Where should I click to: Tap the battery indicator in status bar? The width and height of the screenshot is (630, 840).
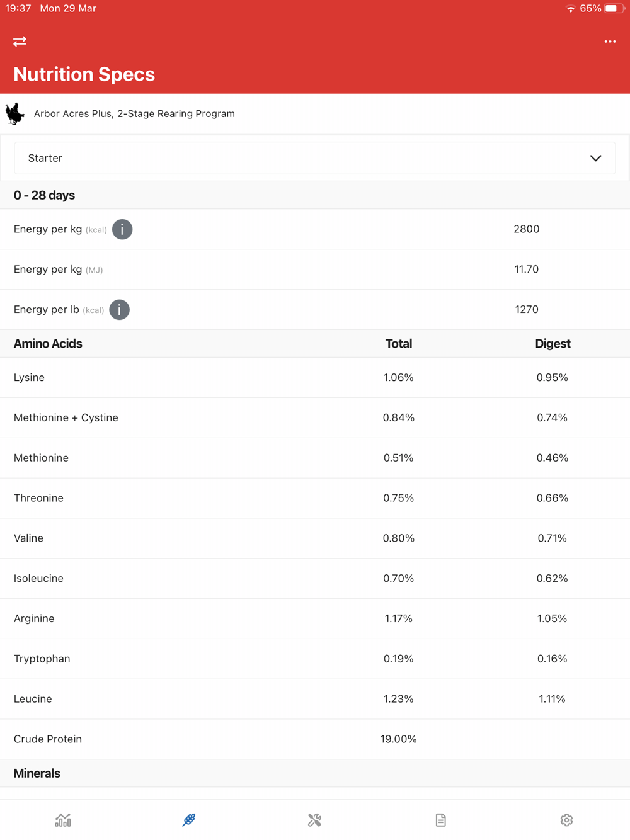(x=613, y=9)
